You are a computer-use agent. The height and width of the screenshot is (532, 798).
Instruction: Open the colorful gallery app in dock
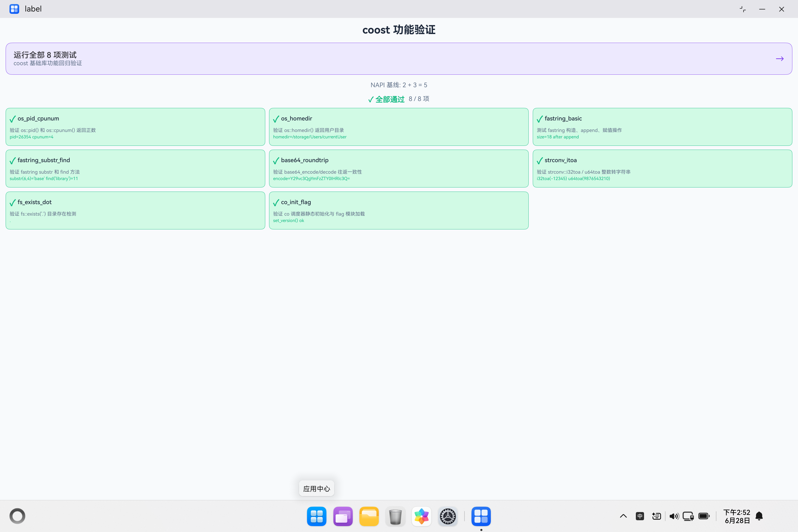coord(422,516)
